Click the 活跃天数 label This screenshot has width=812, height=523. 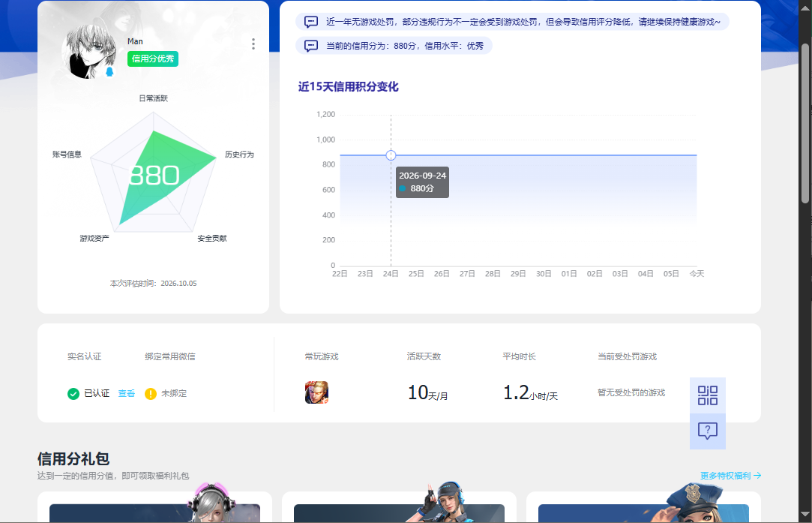pos(424,356)
